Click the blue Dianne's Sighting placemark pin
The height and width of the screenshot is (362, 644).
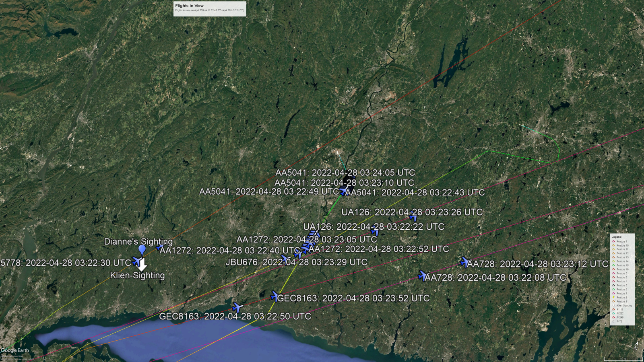click(142, 250)
